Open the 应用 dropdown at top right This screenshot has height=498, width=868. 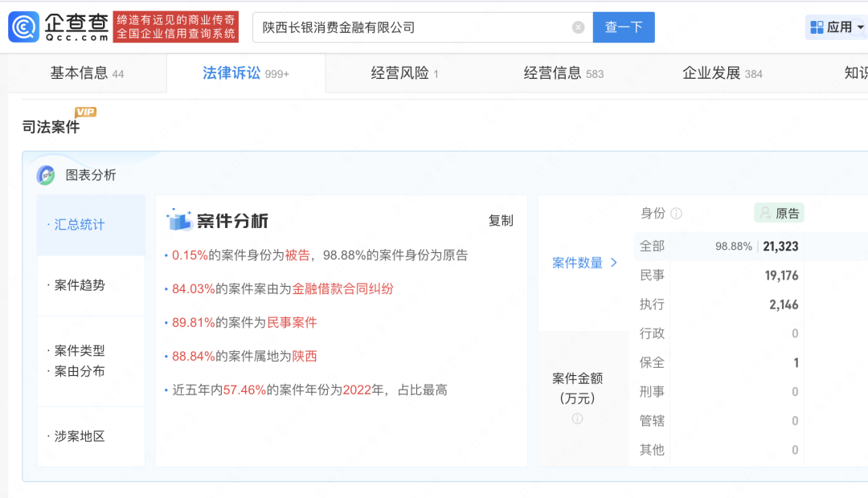(837, 27)
